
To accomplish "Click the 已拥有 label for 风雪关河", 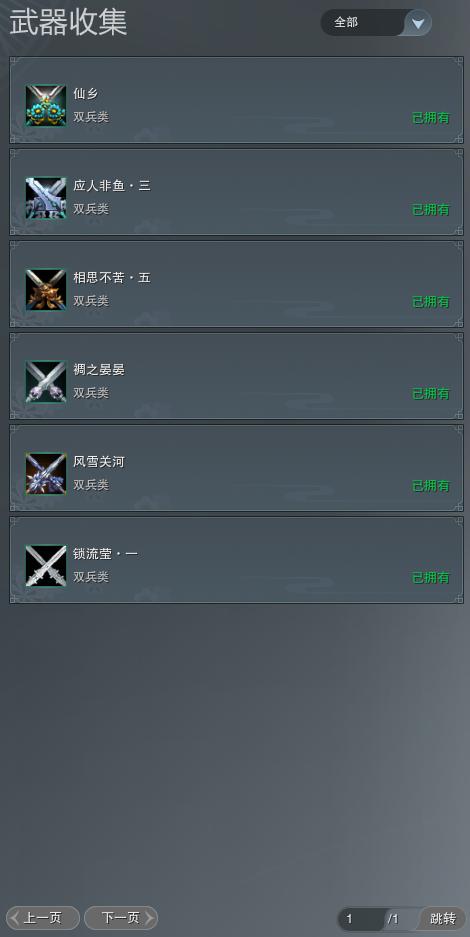I will click(431, 486).
